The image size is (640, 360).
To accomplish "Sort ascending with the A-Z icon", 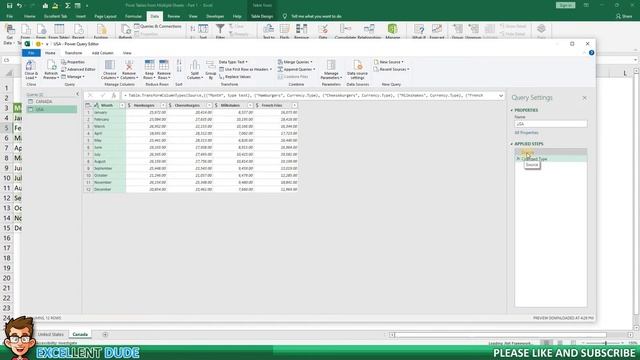I will [179, 62].
